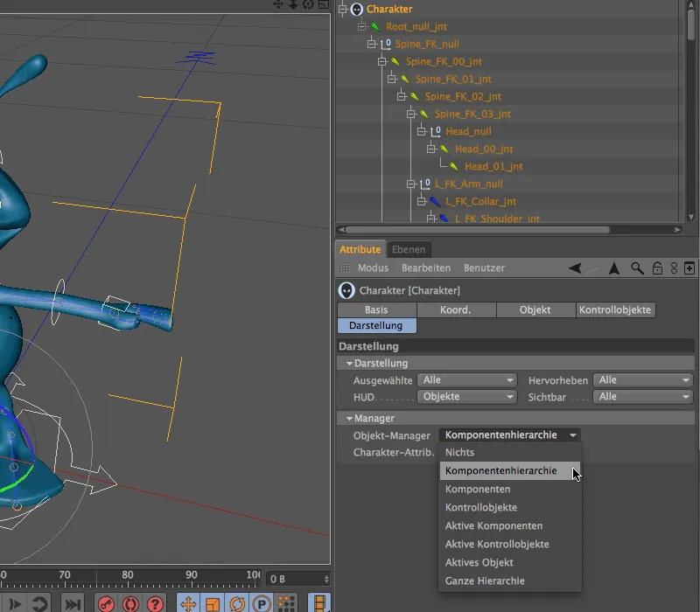Open the Hervorheben dropdown

click(x=642, y=380)
